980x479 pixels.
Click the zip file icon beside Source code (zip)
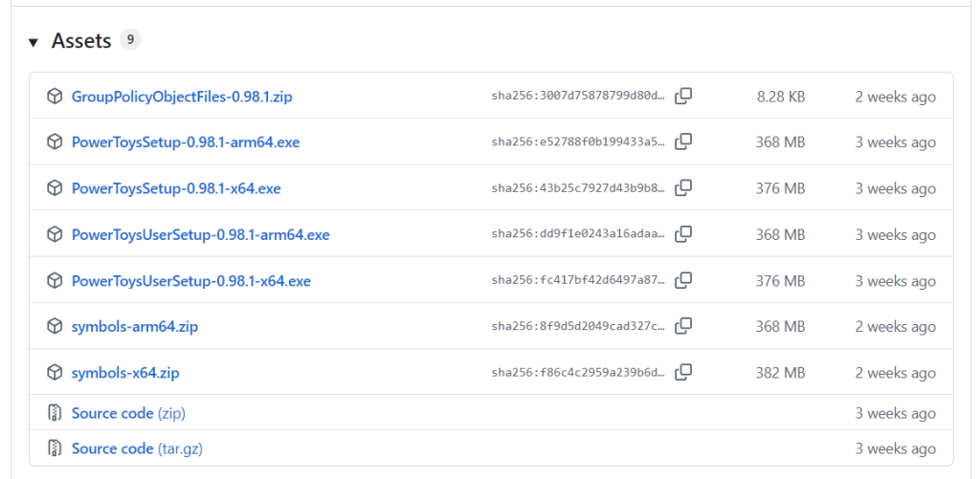pyautogui.click(x=55, y=413)
